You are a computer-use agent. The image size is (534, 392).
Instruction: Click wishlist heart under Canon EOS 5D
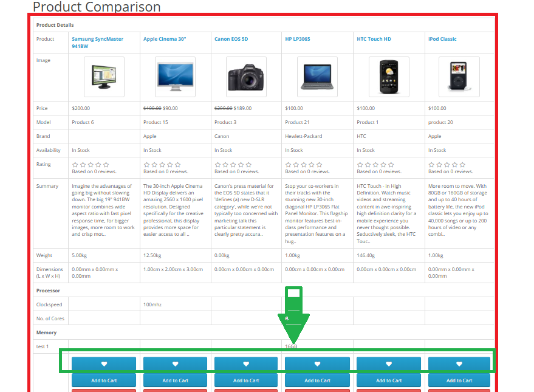click(x=246, y=364)
